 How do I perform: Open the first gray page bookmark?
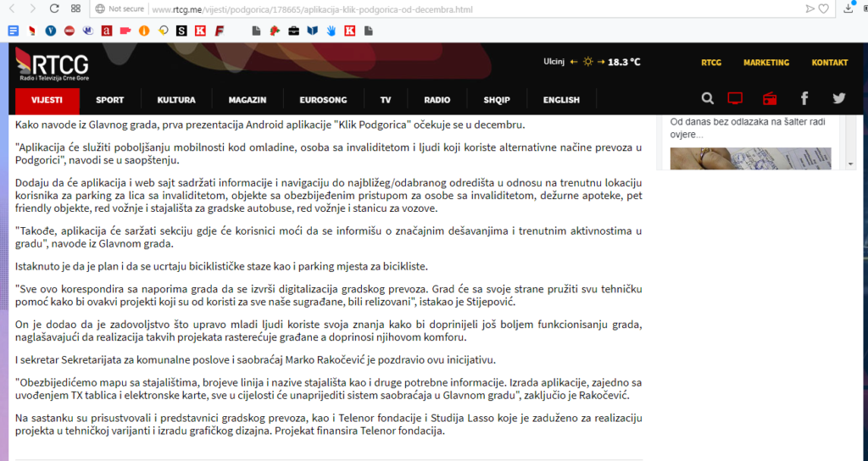coord(256,31)
